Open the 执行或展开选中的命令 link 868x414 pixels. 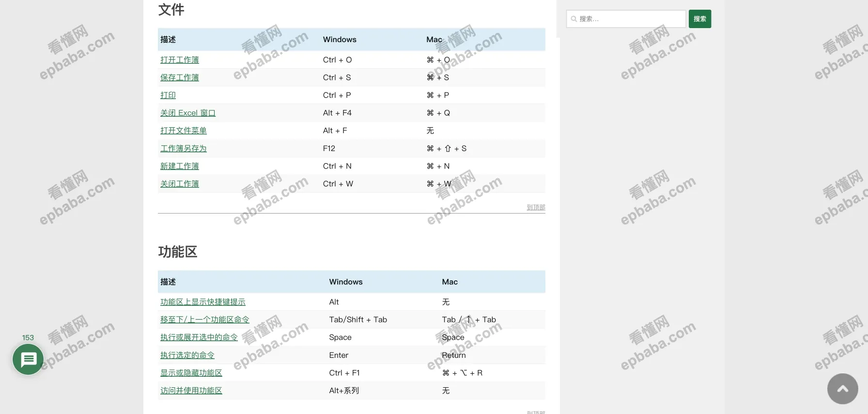[199, 337]
